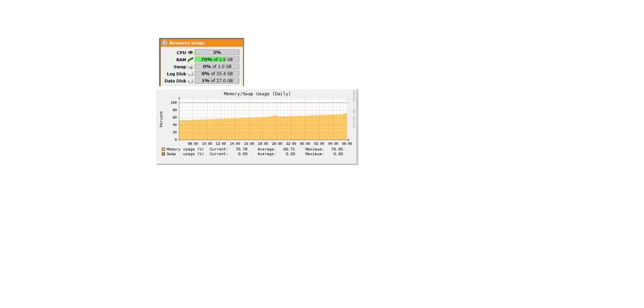Click the memory maximum value 70.95
The width and height of the screenshot is (644, 308).
(337, 149)
